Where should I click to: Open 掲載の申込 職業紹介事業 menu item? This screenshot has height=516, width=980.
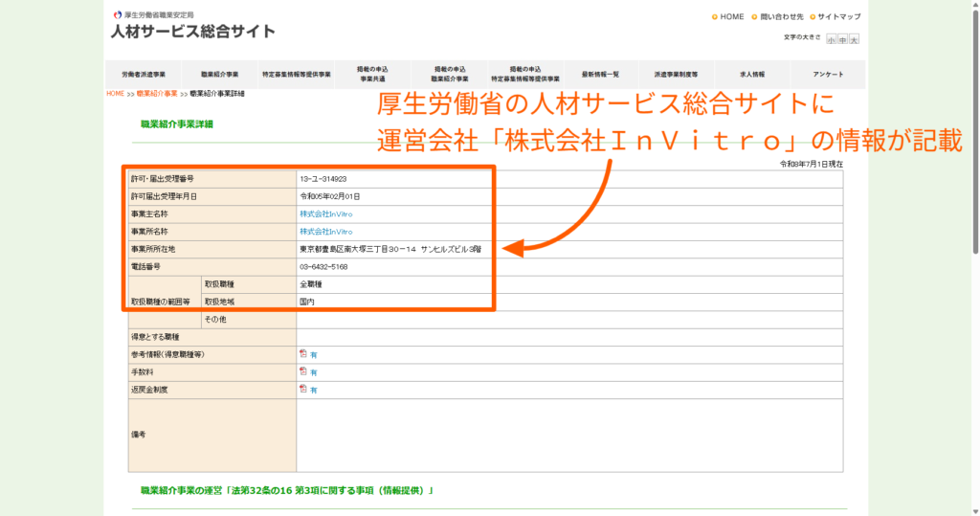point(450,75)
